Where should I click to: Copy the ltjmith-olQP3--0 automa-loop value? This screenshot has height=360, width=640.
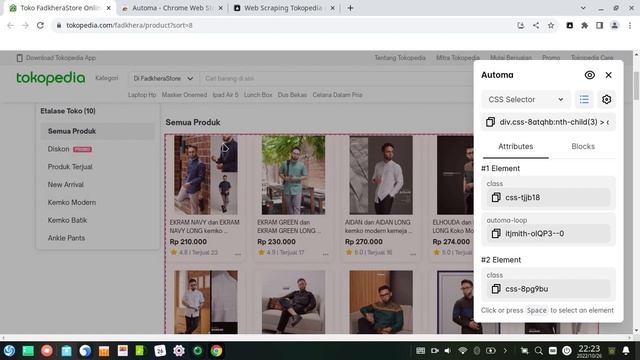496,233
